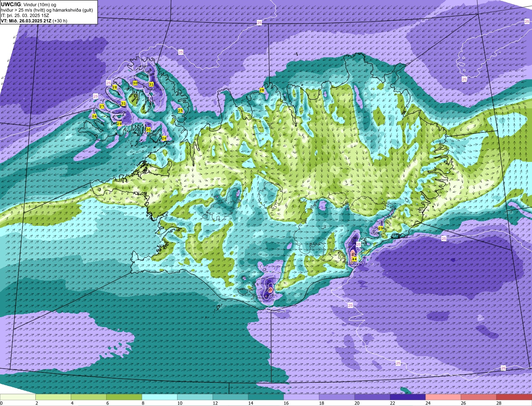Click the 14–16 m/s dark teal legend swatch
Screen dimensions: 532x406
pyautogui.click(x=266, y=397)
